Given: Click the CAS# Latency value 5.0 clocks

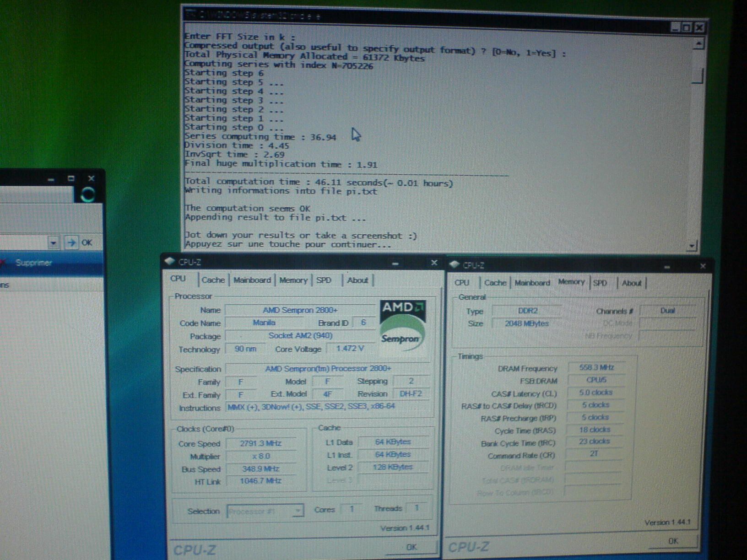Looking at the screenshot, I should point(595,393).
